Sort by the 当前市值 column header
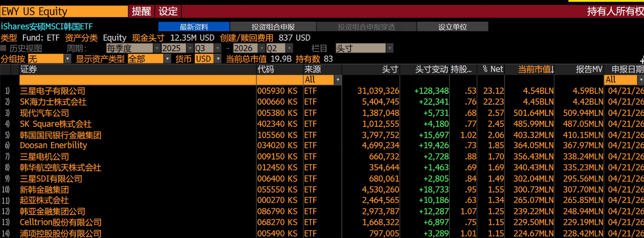Viewport: 644px width, 238px height. 530,69
